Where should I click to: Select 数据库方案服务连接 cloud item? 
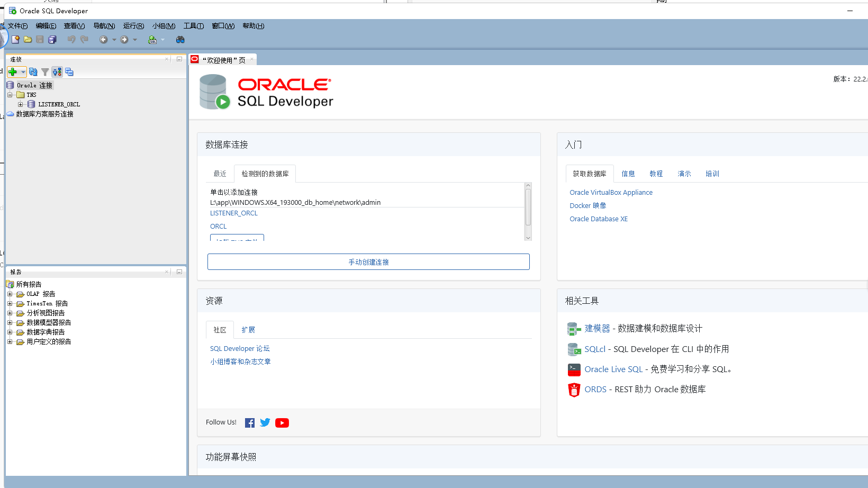44,114
